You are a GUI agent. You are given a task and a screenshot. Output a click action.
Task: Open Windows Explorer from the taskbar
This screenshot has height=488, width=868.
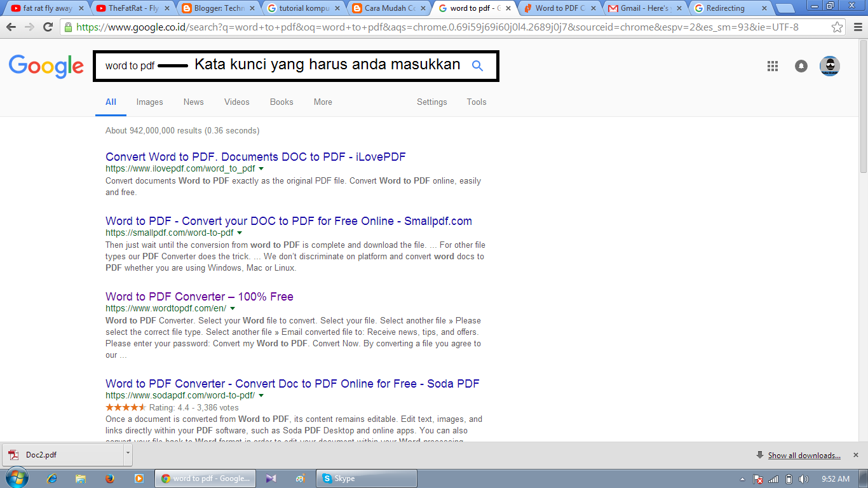coord(81,478)
